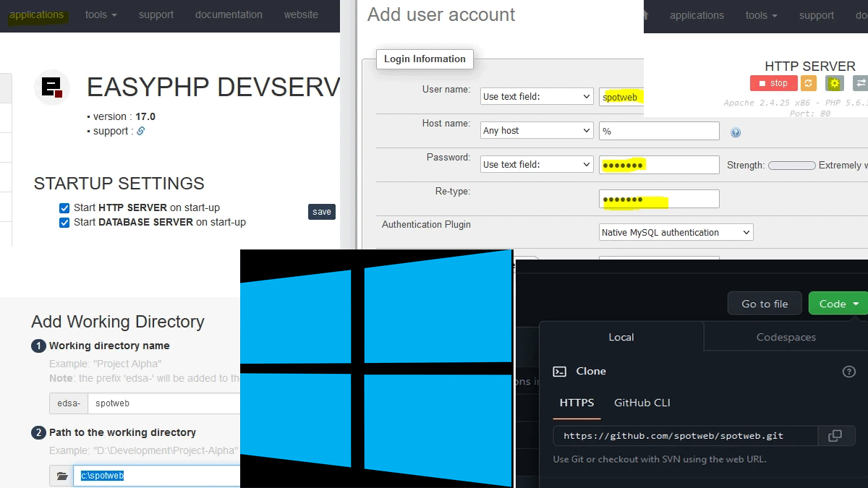Click the host name help icon
The image size is (868, 488).
tap(736, 132)
